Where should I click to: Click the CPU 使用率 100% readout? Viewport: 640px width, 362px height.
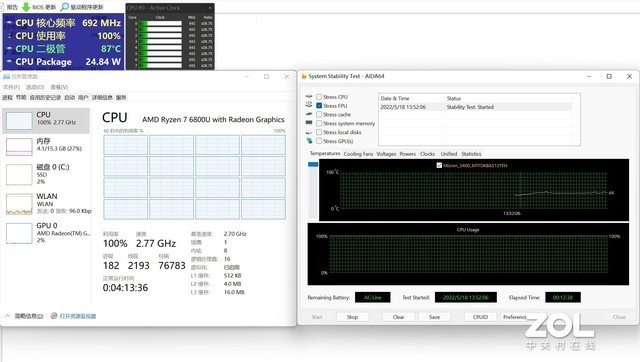pos(64,36)
